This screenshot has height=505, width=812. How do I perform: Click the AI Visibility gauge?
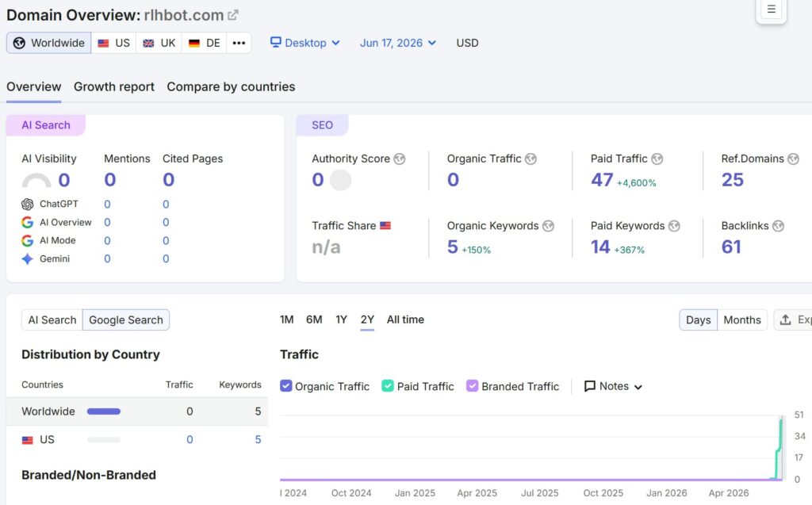[x=36, y=180]
